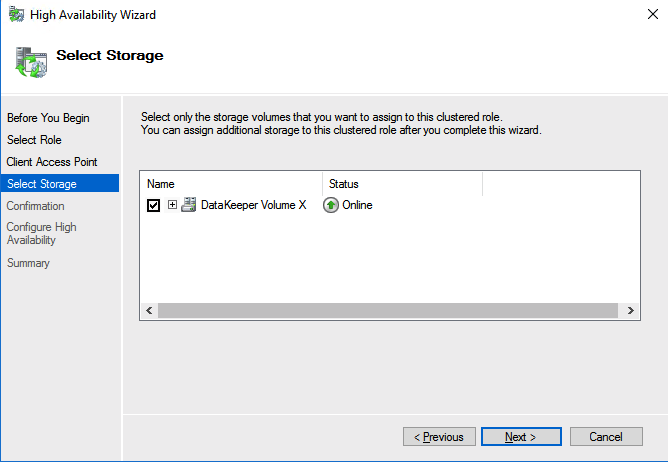This screenshot has width=668, height=463.
Task: Click the DataKeeper Volume X disk icon
Action: click(188, 205)
